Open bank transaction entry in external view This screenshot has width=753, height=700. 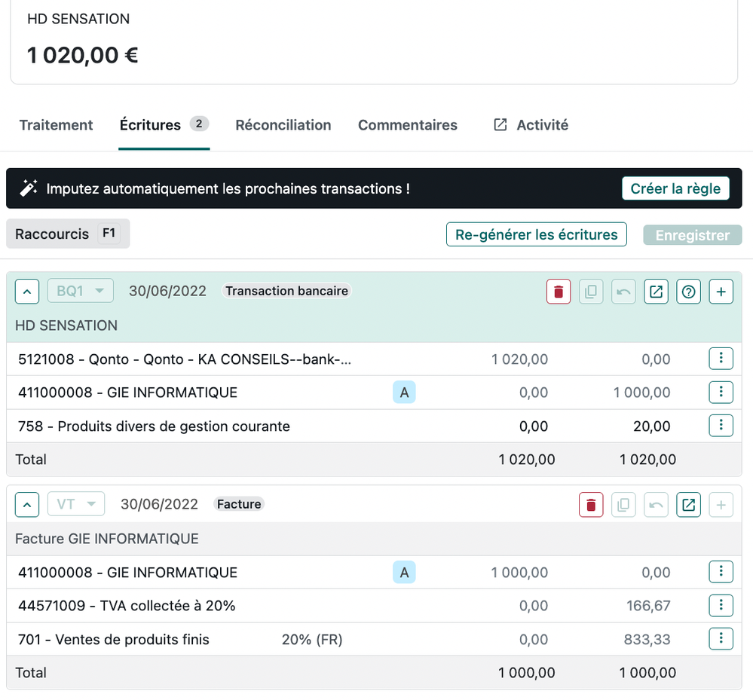656,292
